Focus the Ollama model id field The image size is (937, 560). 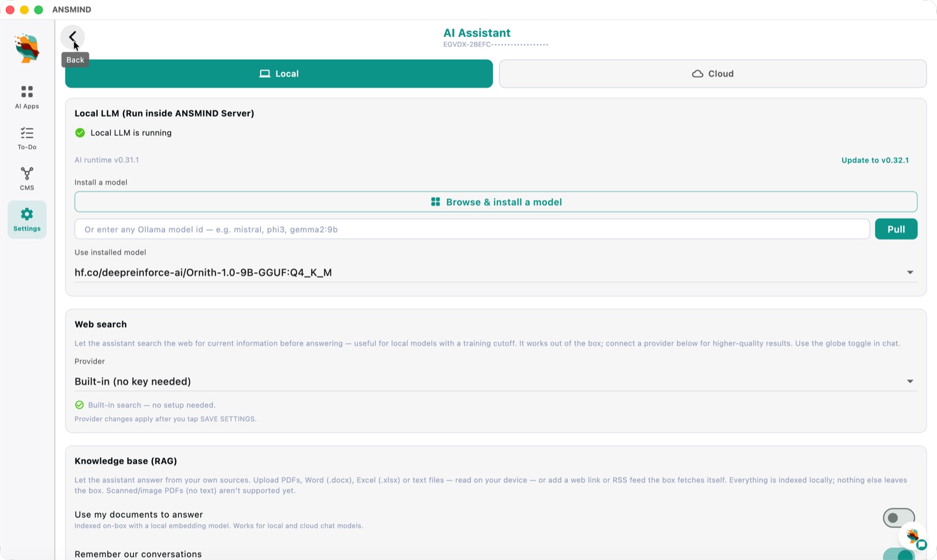point(472,229)
